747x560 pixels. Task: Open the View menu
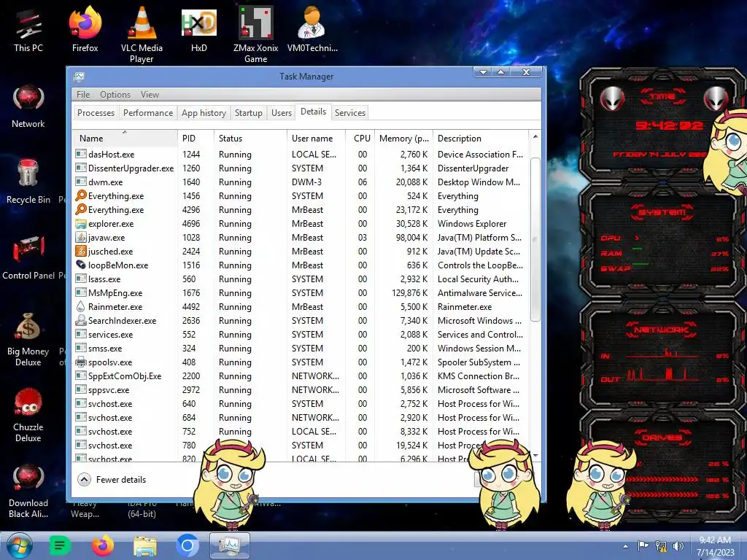pyautogui.click(x=150, y=94)
